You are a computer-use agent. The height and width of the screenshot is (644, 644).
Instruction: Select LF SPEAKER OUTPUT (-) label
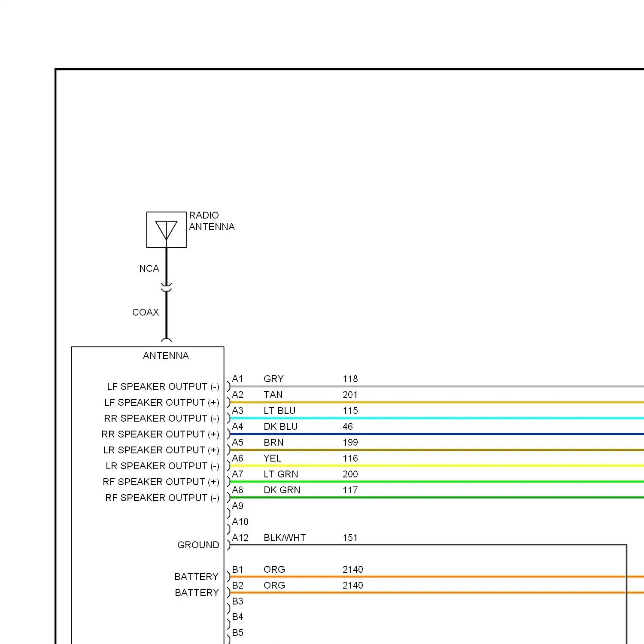click(163, 387)
